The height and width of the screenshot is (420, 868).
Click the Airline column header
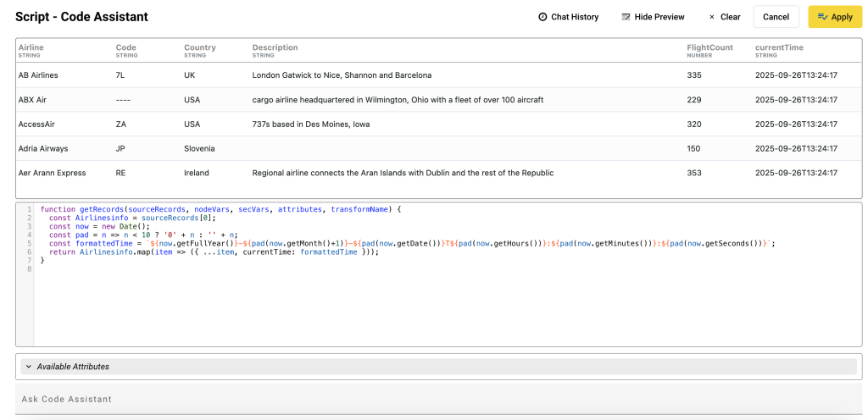pos(31,48)
